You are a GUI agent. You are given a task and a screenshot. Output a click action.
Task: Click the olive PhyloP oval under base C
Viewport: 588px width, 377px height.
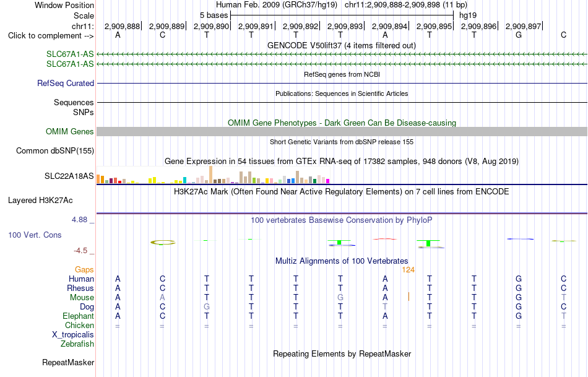point(163,242)
